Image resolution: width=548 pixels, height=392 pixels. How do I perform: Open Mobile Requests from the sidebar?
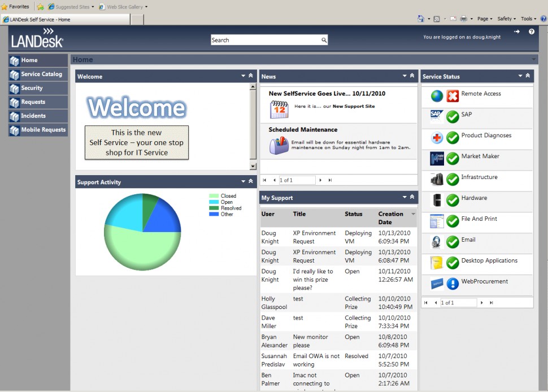(x=38, y=130)
